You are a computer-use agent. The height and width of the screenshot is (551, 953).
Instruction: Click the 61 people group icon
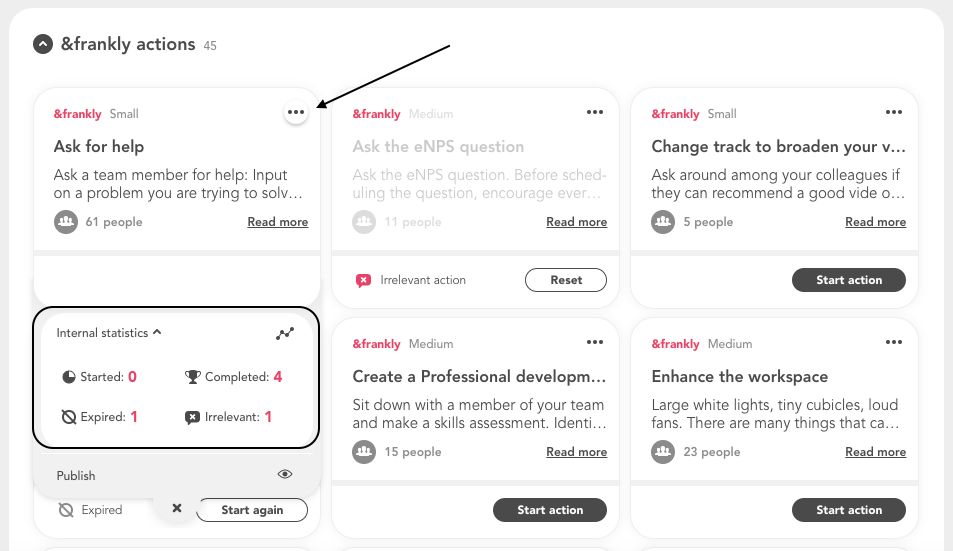pyautogui.click(x=66, y=222)
